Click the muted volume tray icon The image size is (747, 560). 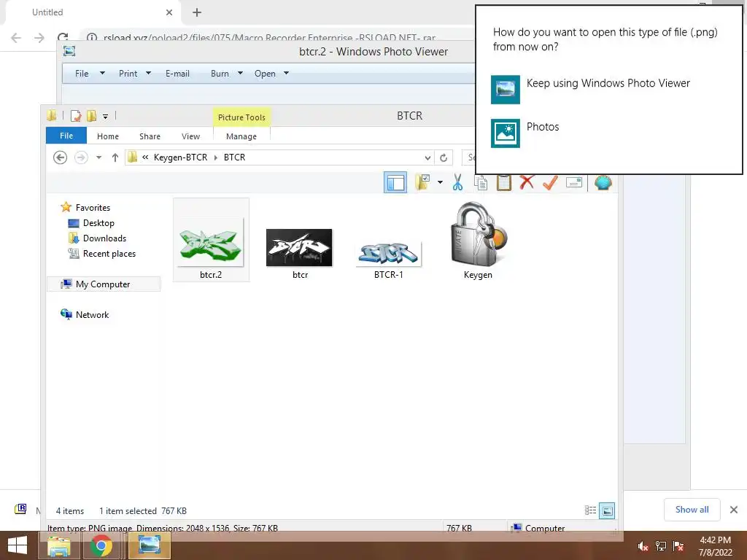point(643,546)
